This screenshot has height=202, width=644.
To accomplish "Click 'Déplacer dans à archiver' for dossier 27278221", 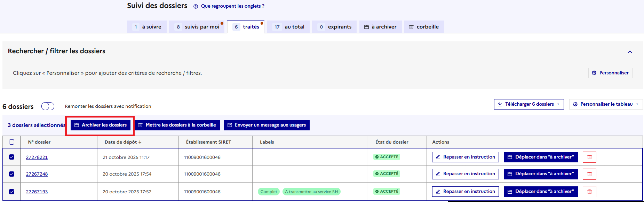I will [x=541, y=157].
